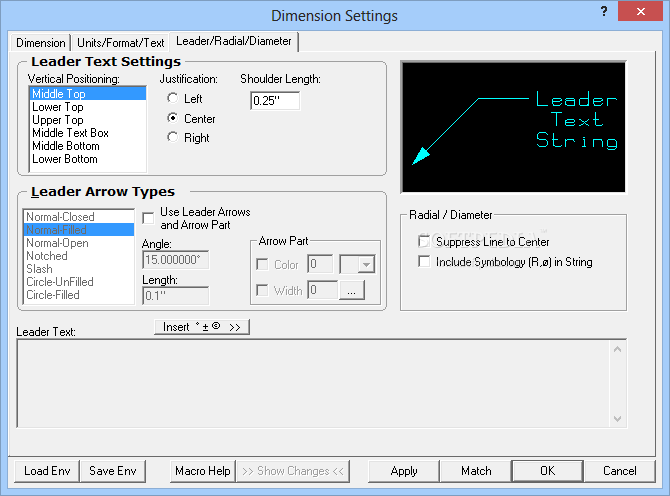Image resolution: width=670 pixels, height=496 pixels.
Task: Toggle Arrow Part Width checkbox
Action: 262,291
